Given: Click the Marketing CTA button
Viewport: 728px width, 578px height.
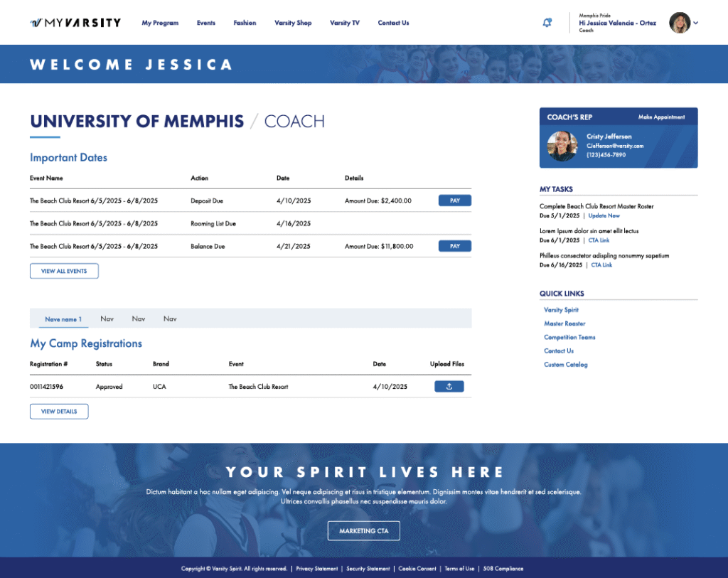Looking at the screenshot, I should point(363,531).
